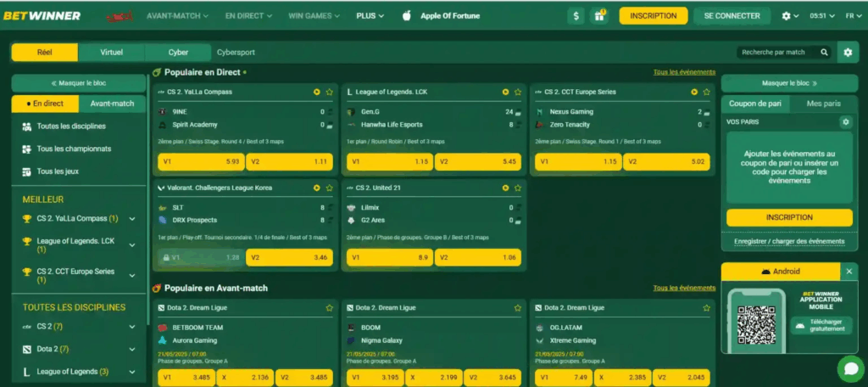Screen dimensions: 868x387
Task: Favorite the CS 2. YaLLa Compass match
Action: [330, 92]
